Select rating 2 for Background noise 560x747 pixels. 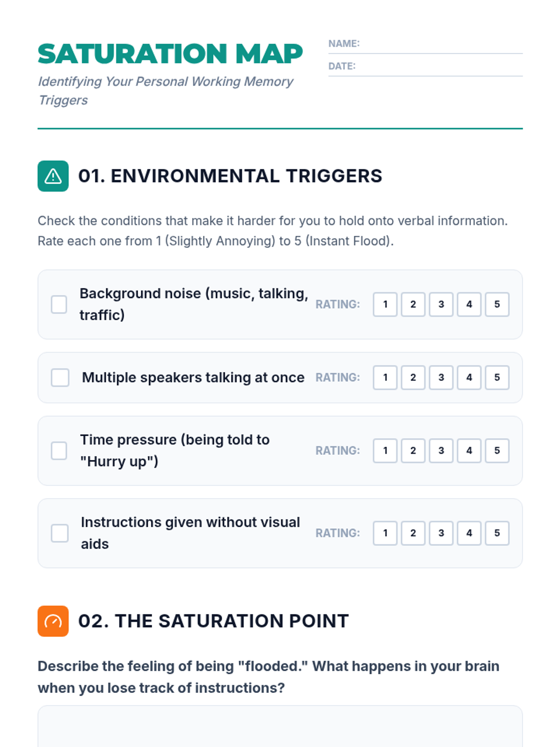[x=413, y=304]
